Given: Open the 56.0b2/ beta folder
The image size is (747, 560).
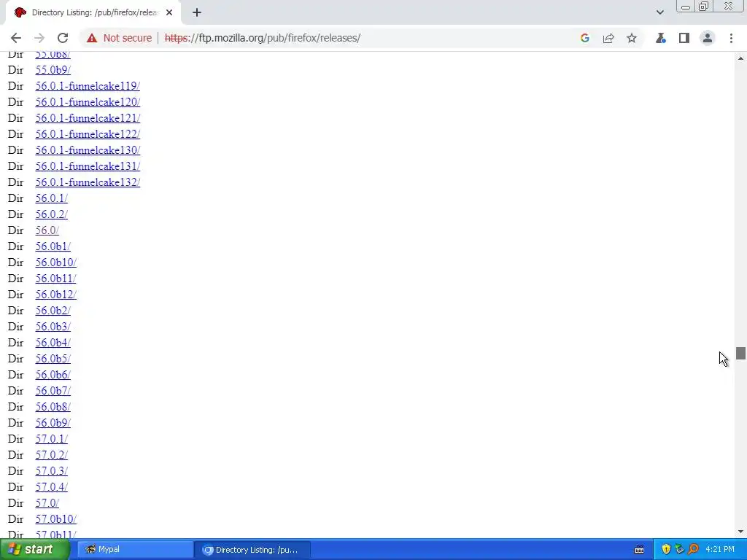Looking at the screenshot, I should [53, 311].
